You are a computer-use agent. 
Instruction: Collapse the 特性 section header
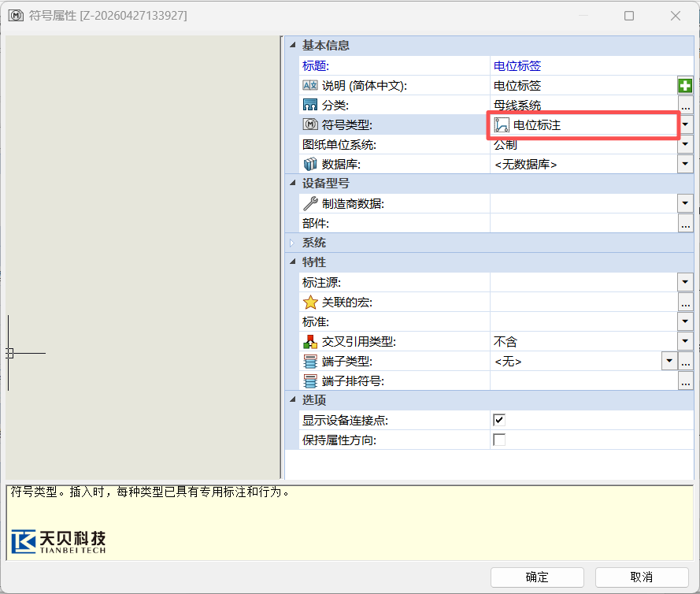(293, 262)
